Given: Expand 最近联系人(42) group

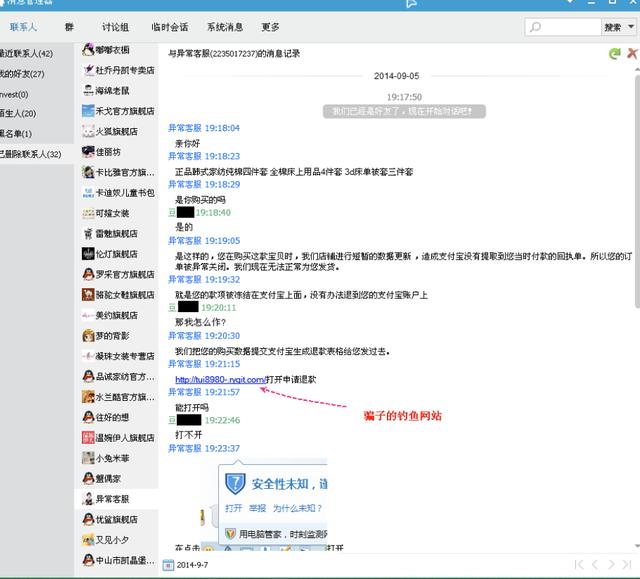Looking at the screenshot, I should [37, 53].
